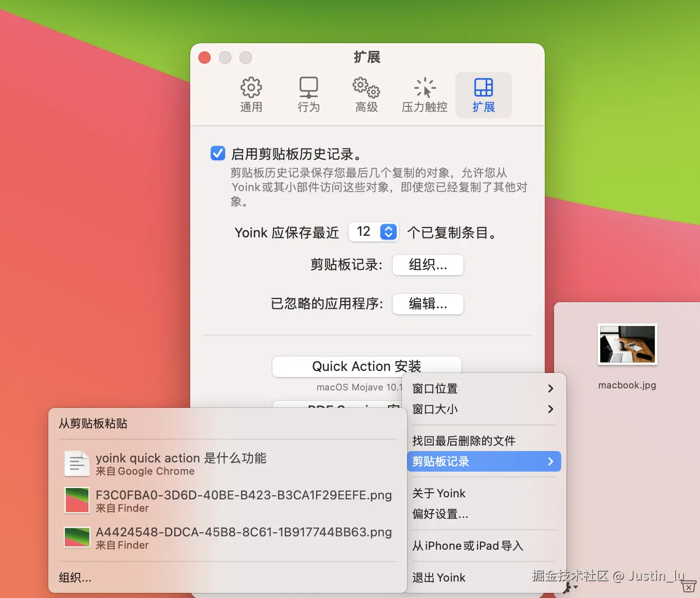Disable the 启用剪贴板历史记录 checkbox
Image resolution: width=700 pixels, height=598 pixels.
coord(218,153)
